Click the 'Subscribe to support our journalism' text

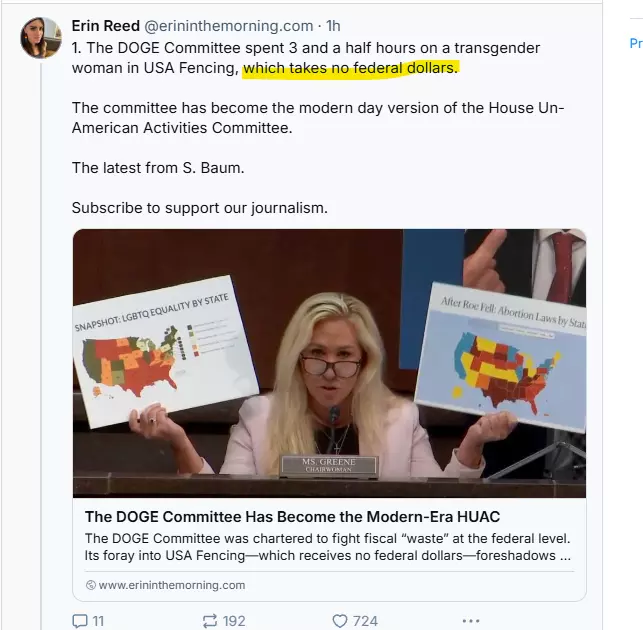coord(200,208)
